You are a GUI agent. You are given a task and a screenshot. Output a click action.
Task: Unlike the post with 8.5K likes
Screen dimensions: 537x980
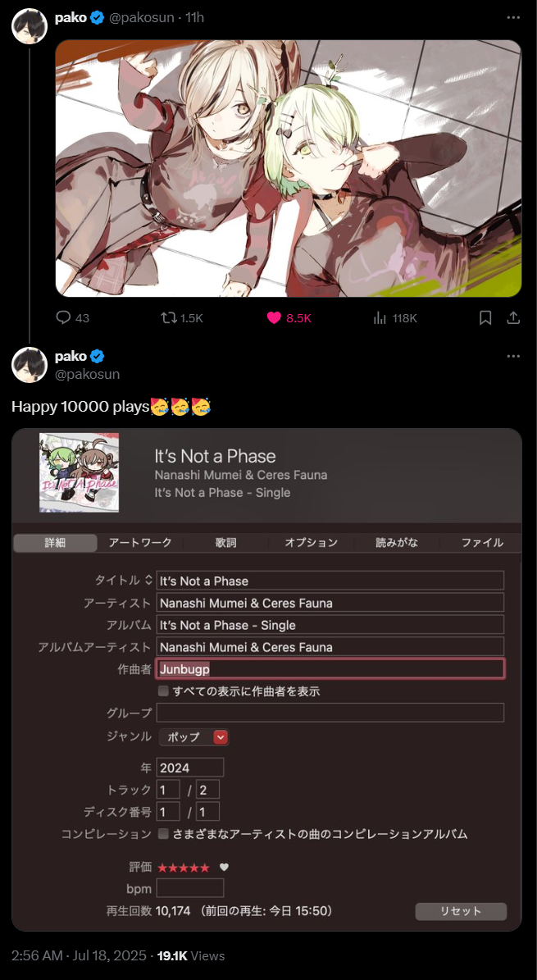pyautogui.click(x=289, y=318)
